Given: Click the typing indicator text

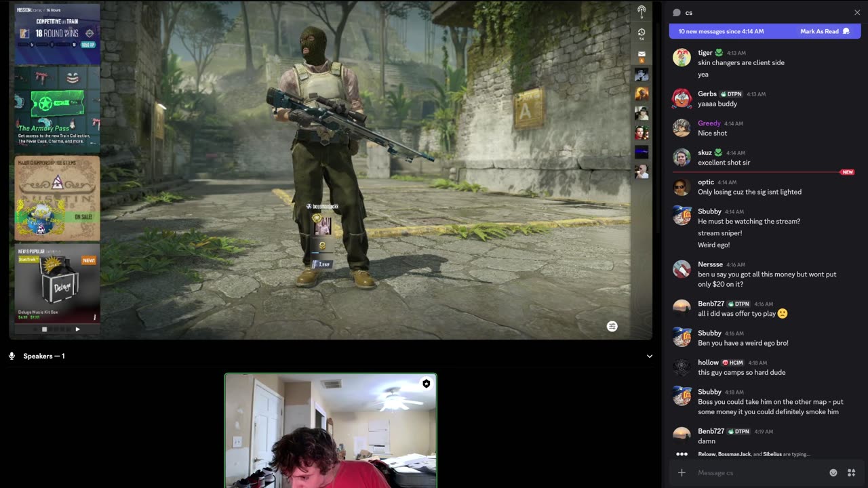Looking at the screenshot, I should pyautogui.click(x=753, y=454).
